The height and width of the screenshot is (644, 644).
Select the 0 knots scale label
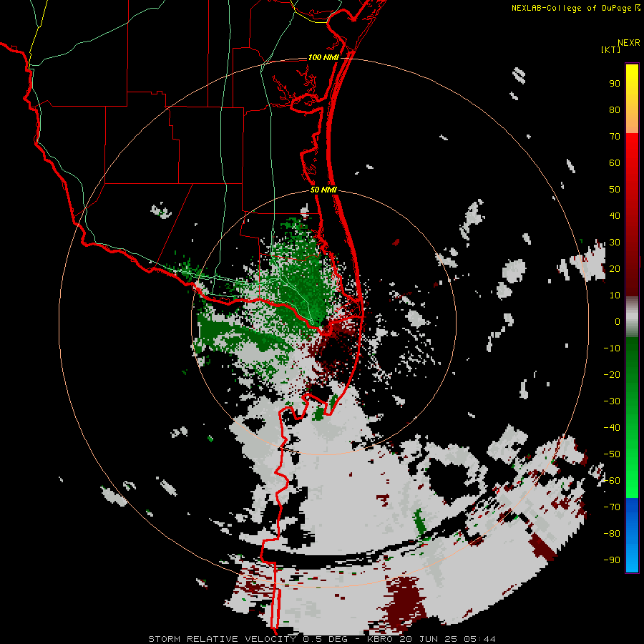(x=618, y=321)
